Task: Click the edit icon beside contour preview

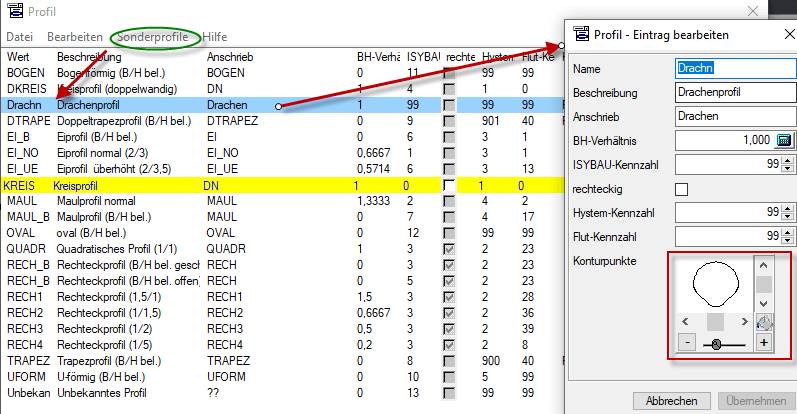Action: click(764, 321)
